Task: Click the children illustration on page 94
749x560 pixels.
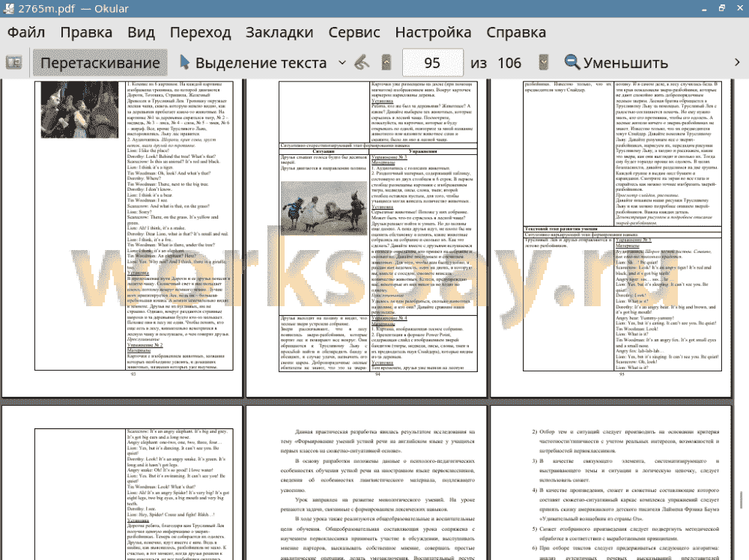Action: coord(324,208)
